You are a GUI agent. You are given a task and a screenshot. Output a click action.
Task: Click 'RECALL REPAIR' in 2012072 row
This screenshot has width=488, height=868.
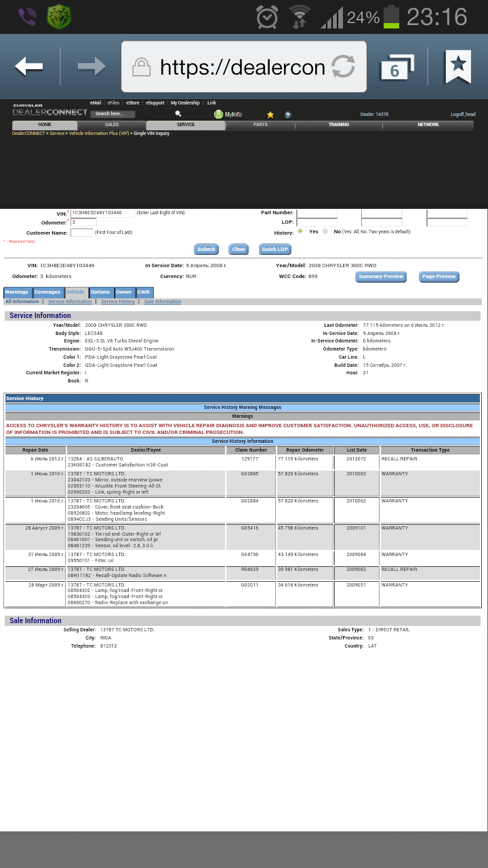[x=399, y=459]
